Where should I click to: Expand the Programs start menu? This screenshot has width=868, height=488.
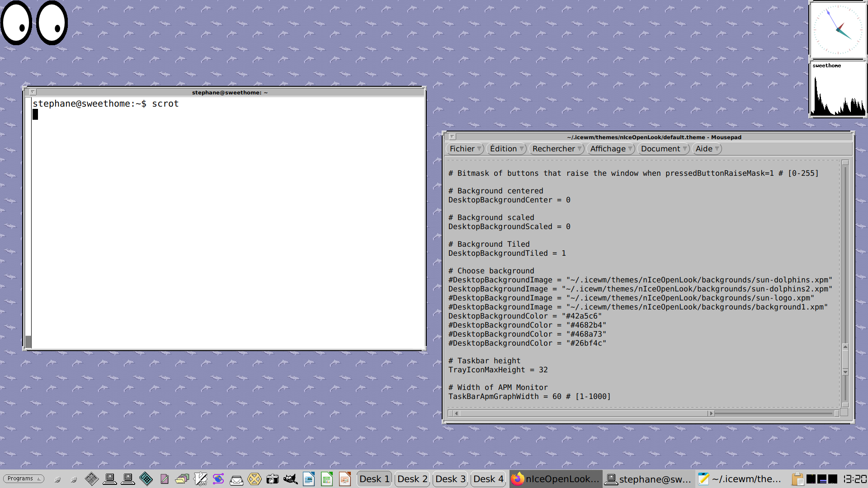(24, 479)
